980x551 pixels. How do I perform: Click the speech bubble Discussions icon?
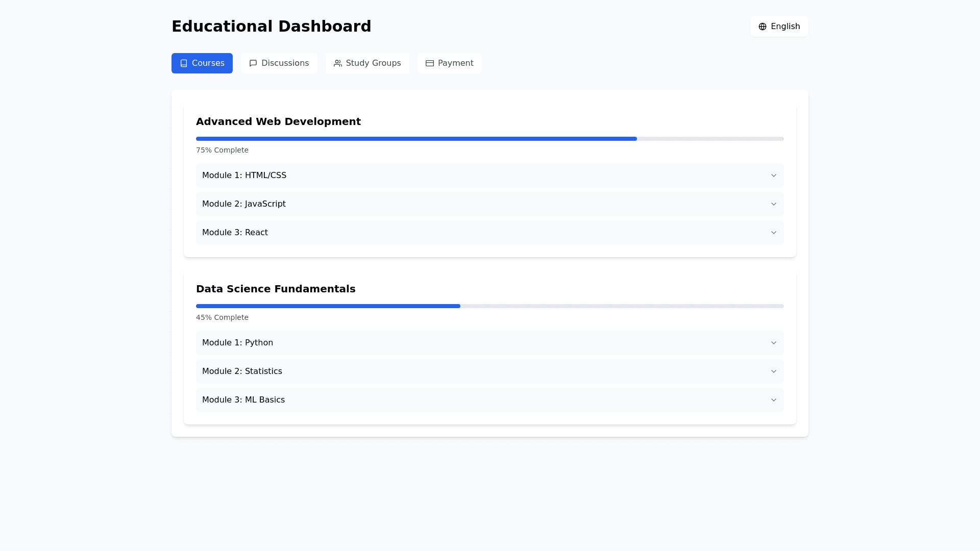click(x=253, y=63)
